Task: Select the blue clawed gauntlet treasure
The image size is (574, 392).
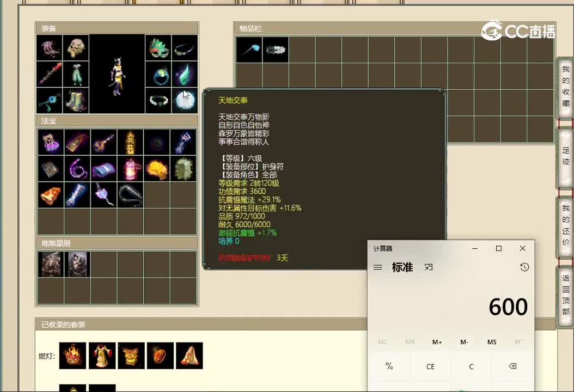Action: 183,142
